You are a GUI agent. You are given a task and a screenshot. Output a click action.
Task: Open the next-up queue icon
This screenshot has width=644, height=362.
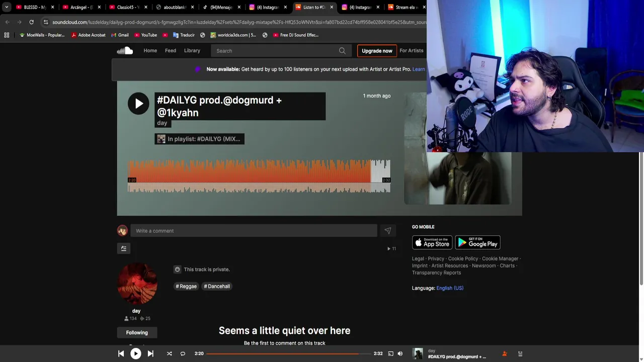[x=520, y=354]
